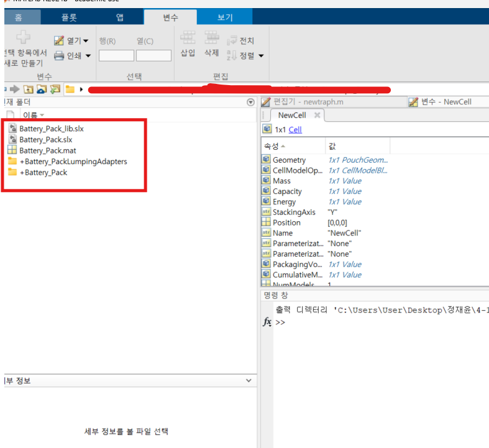Click the Position matrix icon
The height and width of the screenshot is (448, 489).
pos(266,222)
